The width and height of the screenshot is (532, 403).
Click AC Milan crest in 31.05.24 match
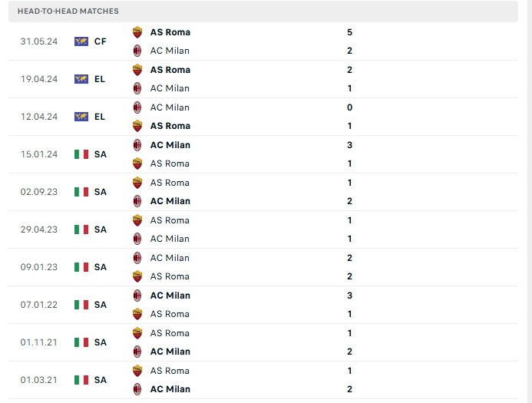point(137,51)
